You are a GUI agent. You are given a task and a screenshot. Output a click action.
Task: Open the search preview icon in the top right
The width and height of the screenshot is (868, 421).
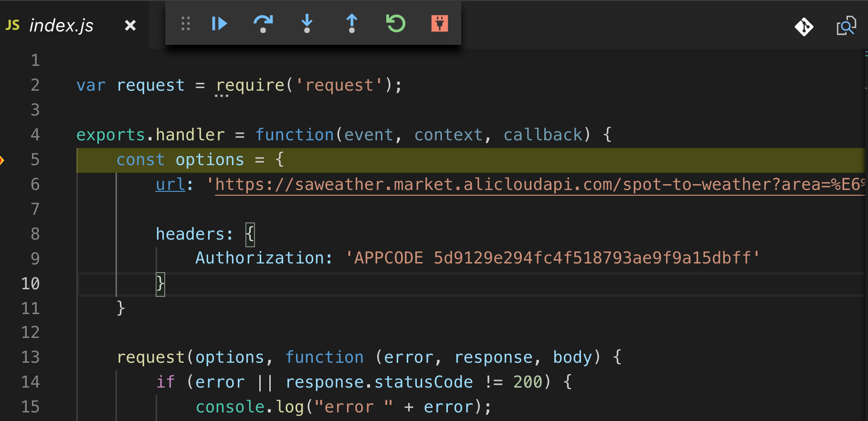[846, 26]
